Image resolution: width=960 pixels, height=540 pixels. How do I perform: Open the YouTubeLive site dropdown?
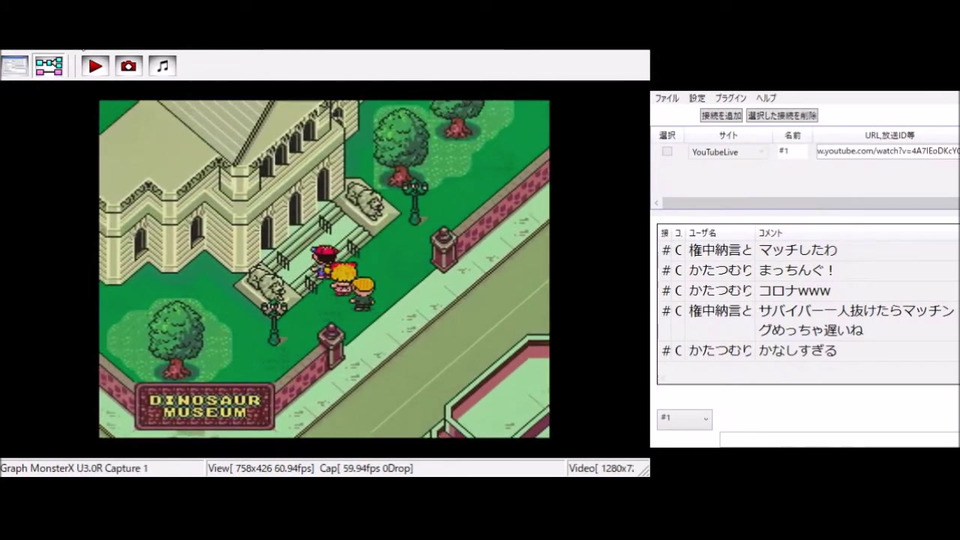[728, 152]
